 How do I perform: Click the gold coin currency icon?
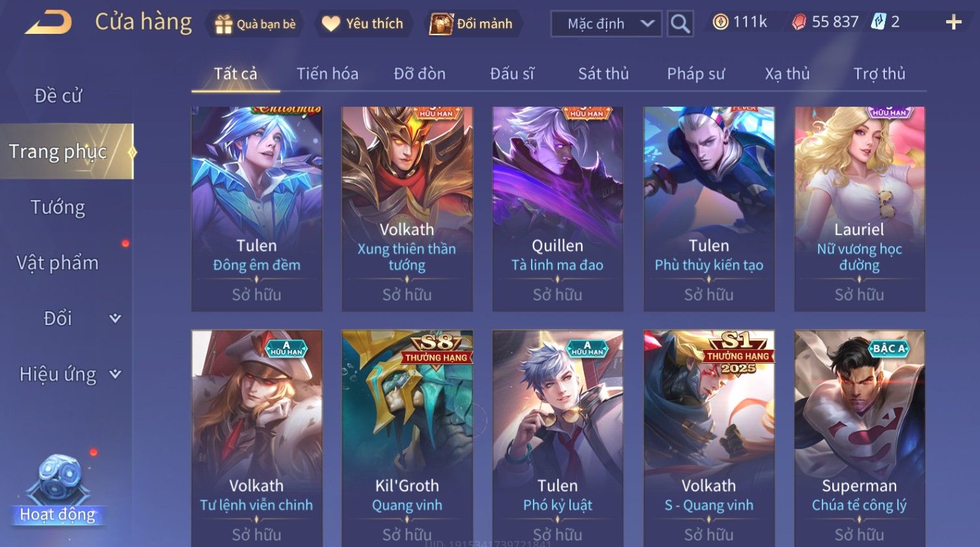coord(720,22)
